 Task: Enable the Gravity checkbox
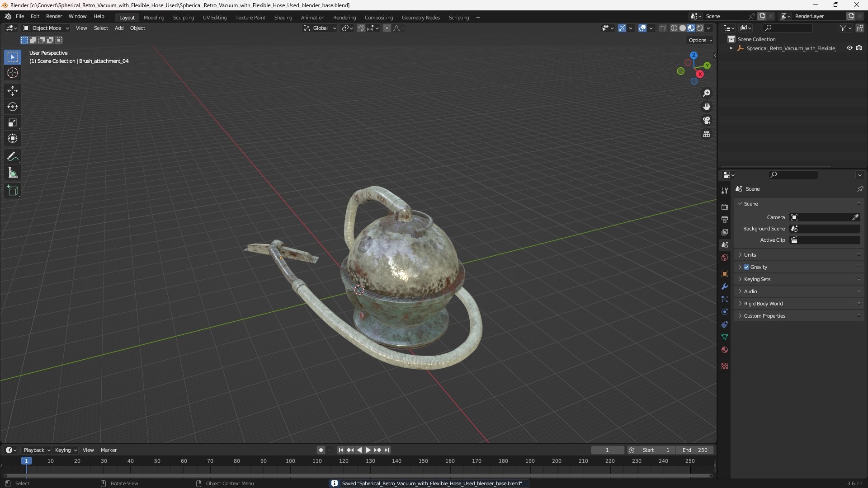tap(746, 267)
